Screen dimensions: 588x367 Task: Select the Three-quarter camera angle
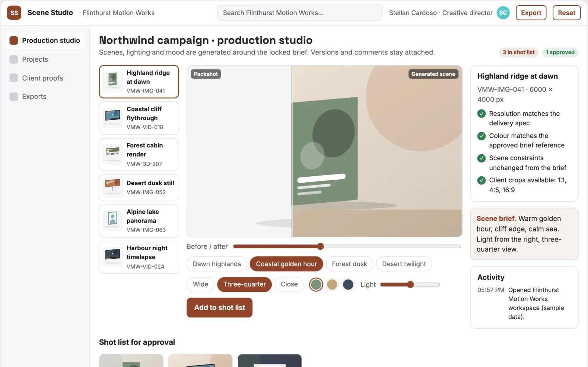click(244, 284)
